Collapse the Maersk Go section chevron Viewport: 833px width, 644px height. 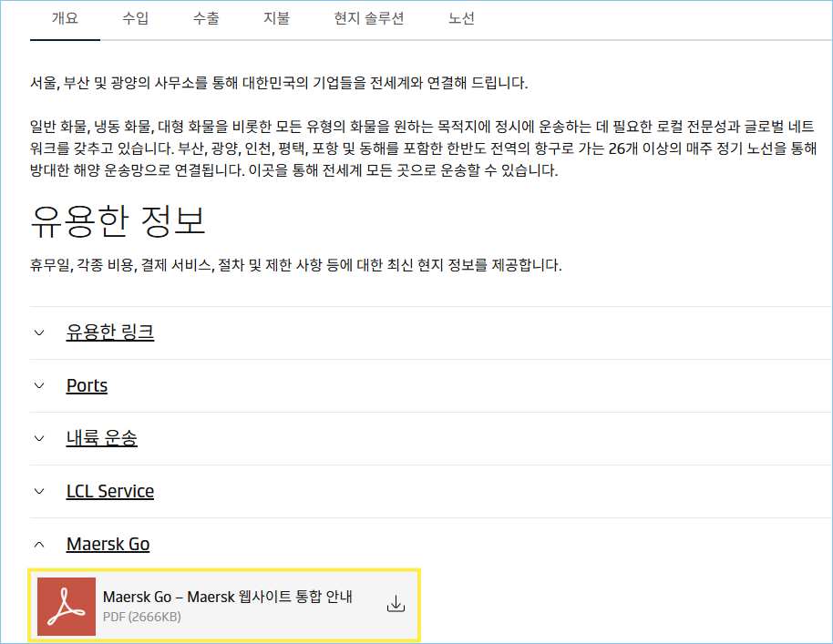coord(39,544)
